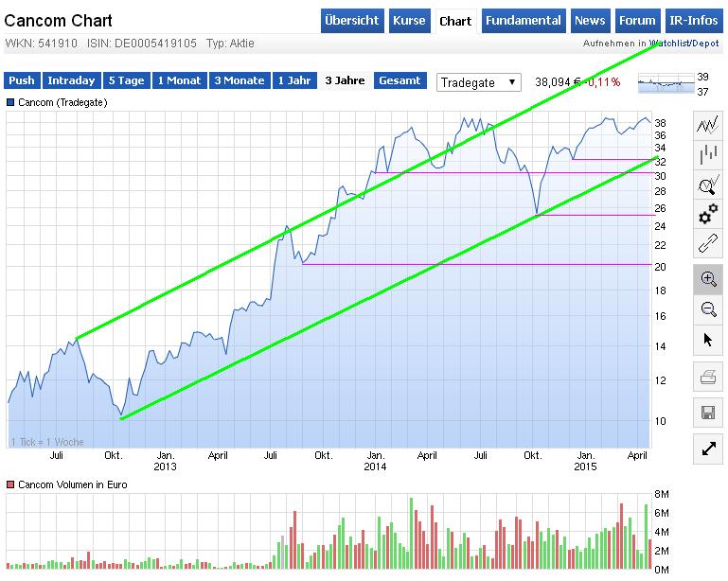Select the arrow pointer tool
The image size is (728, 581).
pos(707,339)
